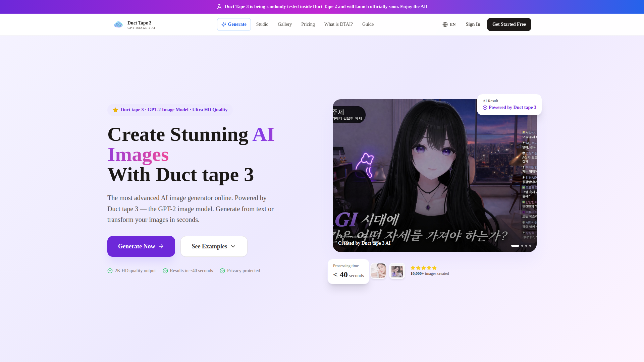Click the globe language icon
Image resolution: width=644 pixels, height=362 pixels.
click(445, 24)
